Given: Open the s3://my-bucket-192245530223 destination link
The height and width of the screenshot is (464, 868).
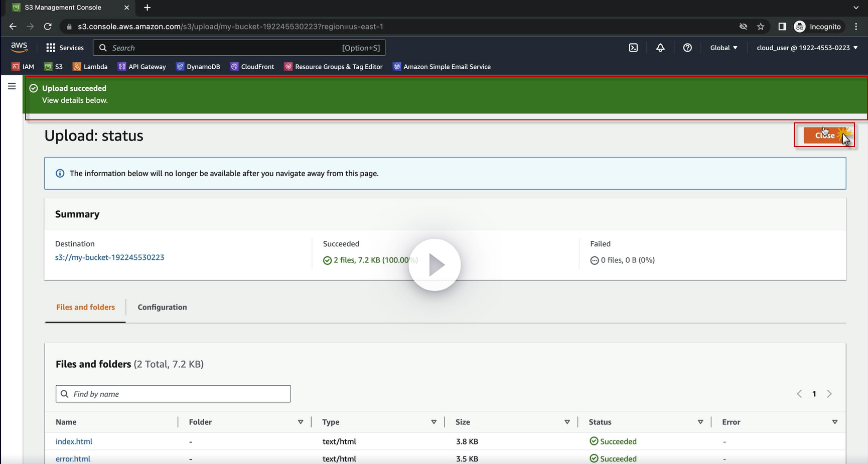Looking at the screenshot, I should (109, 257).
